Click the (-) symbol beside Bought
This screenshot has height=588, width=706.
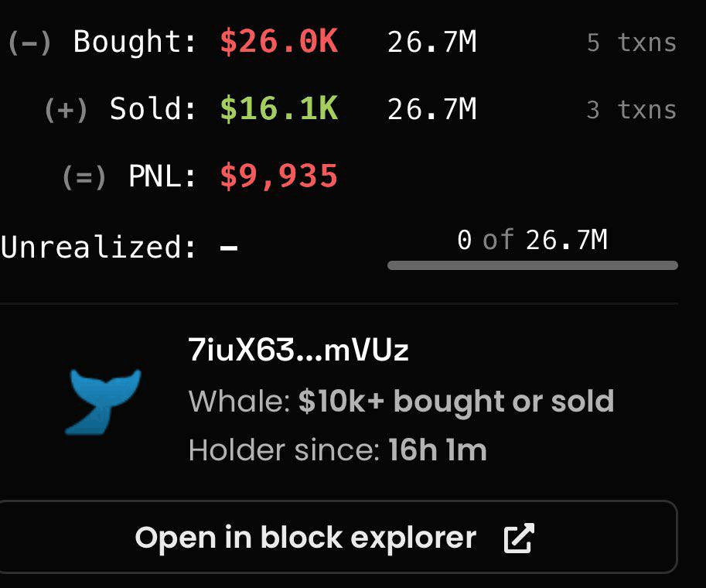pyautogui.click(x=29, y=43)
